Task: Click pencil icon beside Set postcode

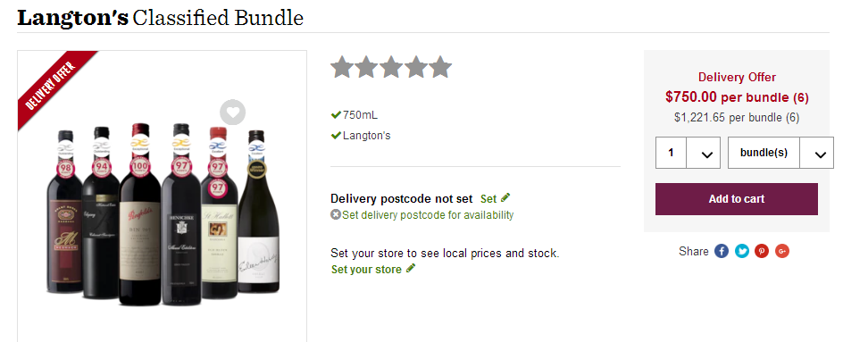Action: (x=505, y=197)
